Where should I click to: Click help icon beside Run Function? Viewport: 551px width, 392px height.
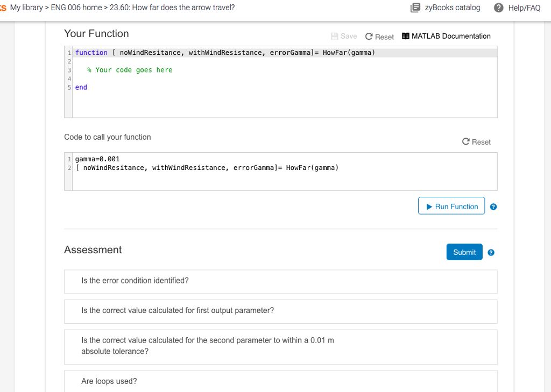493,207
